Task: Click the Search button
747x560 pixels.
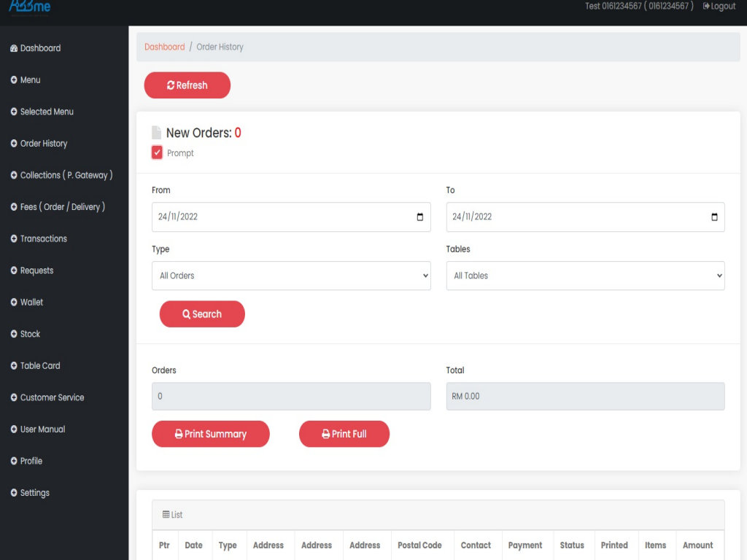Action: point(202,314)
